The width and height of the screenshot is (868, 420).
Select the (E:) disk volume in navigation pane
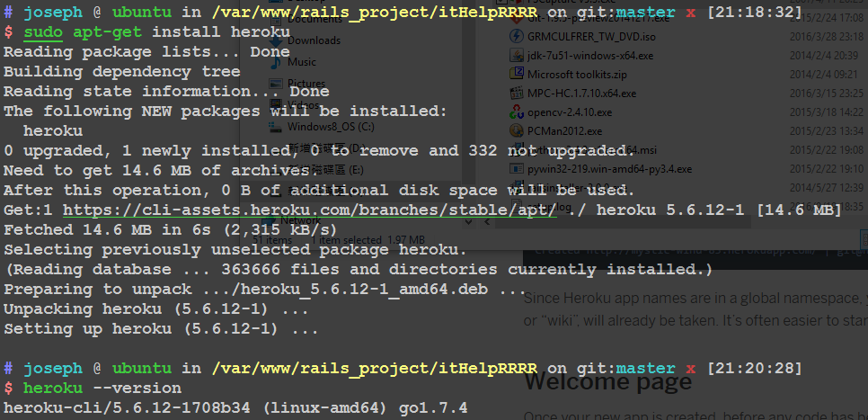pos(326,170)
